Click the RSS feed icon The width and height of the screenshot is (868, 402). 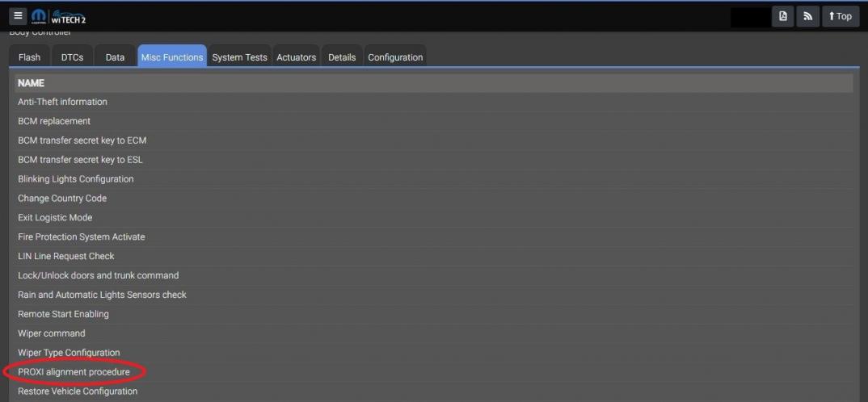pos(807,17)
